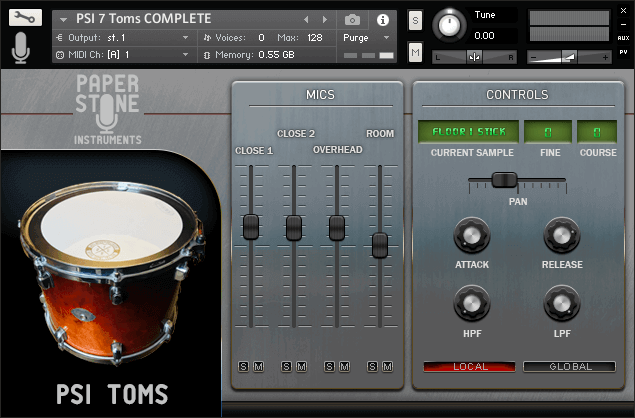Mute the Close 1 mic channel
Viewport: 635px width, 418px height.
[258, 367]
